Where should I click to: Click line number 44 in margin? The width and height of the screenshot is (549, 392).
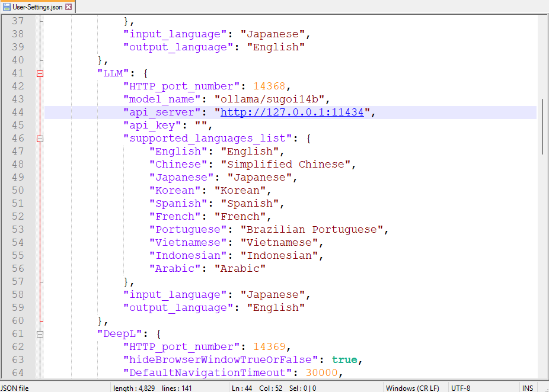[x=18, y=113]
